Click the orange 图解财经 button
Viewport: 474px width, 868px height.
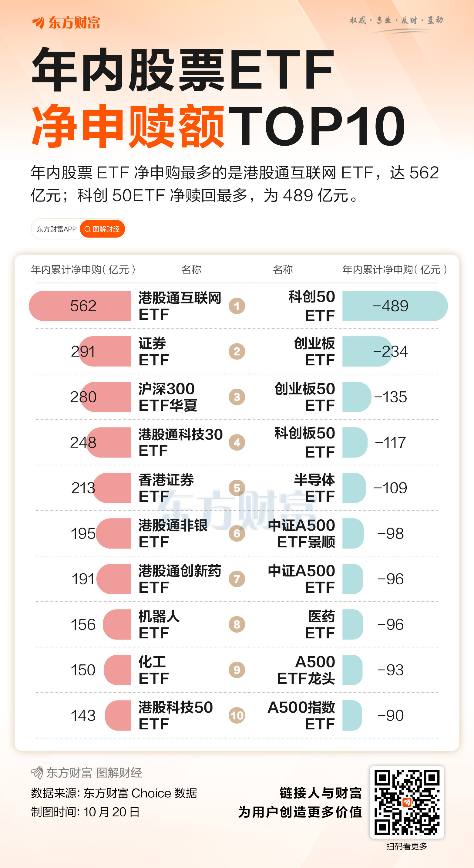tap(103, 229)
